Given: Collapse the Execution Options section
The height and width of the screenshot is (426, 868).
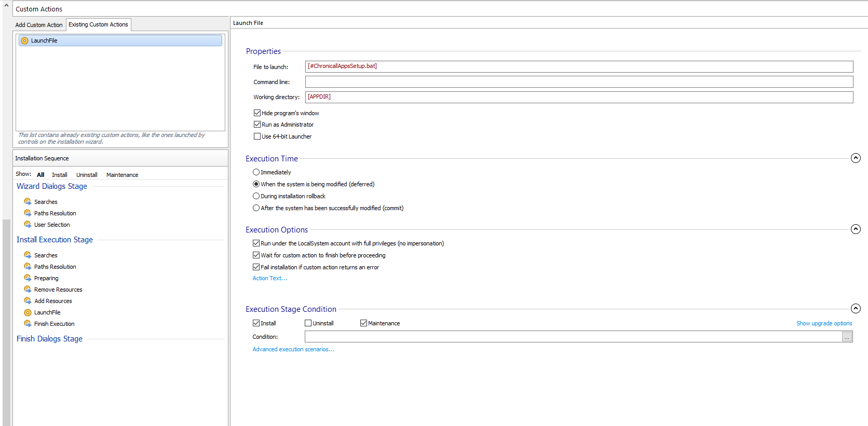Looking at the screenshot, I should pos(856,229).
